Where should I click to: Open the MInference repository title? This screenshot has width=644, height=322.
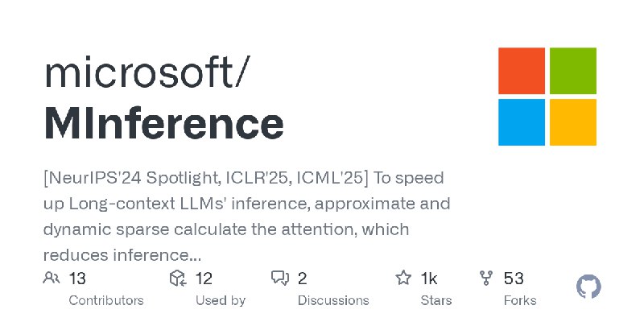pos(163,123)
